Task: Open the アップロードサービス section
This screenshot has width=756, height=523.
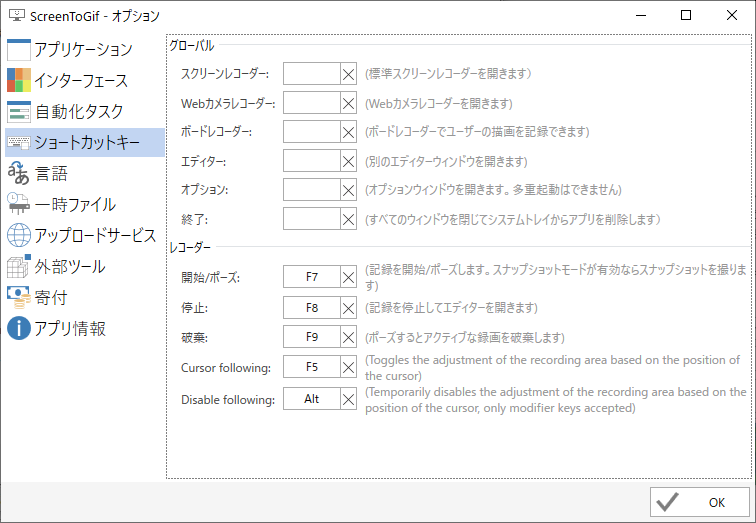Action: pos(85,235)
